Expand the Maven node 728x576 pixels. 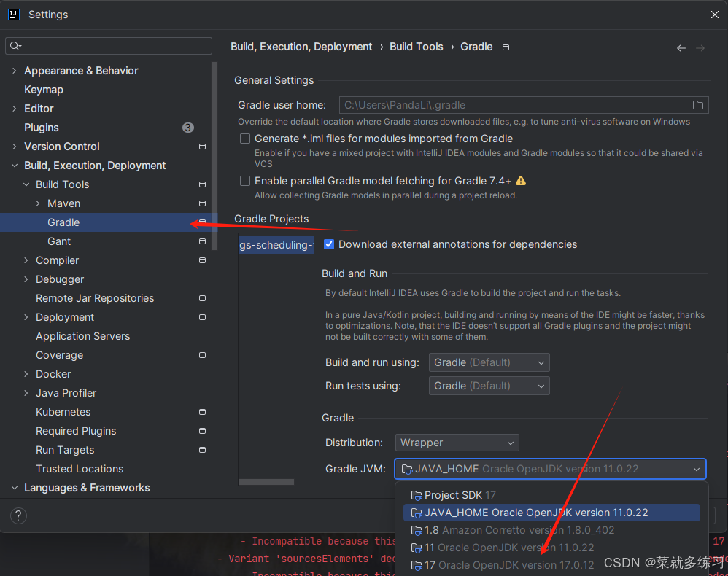[x=38, y=203]
